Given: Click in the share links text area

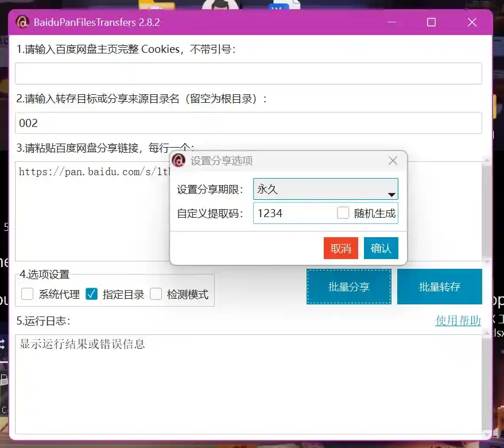Looking at the screenshot, I should (x=92, y=211).
